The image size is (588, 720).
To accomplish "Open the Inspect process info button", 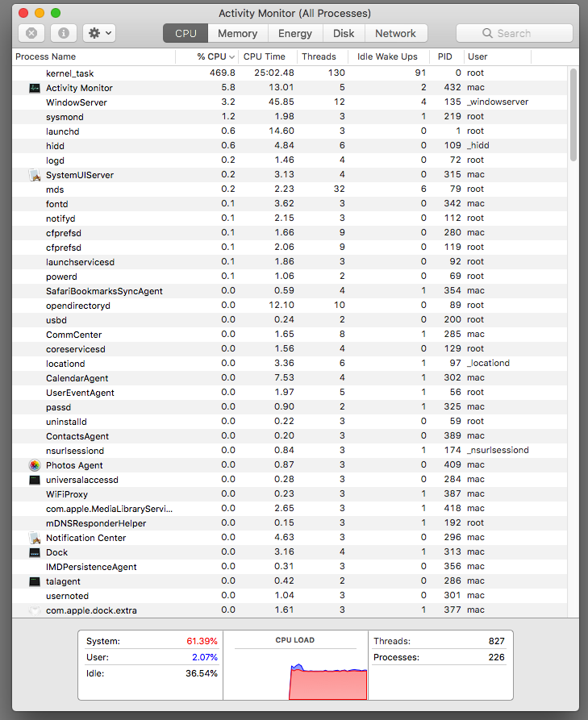I will coord(64,33).
